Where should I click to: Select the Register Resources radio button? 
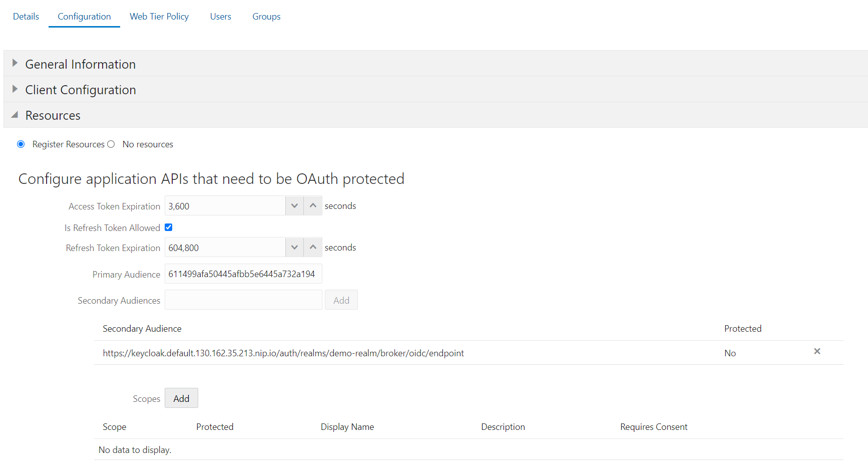tap(21, 144)
